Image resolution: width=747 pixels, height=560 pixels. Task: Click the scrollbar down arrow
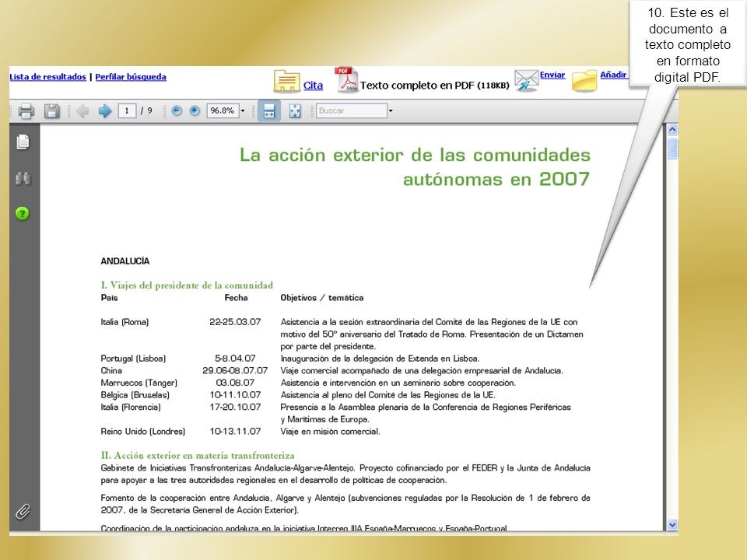pos(672,525)
